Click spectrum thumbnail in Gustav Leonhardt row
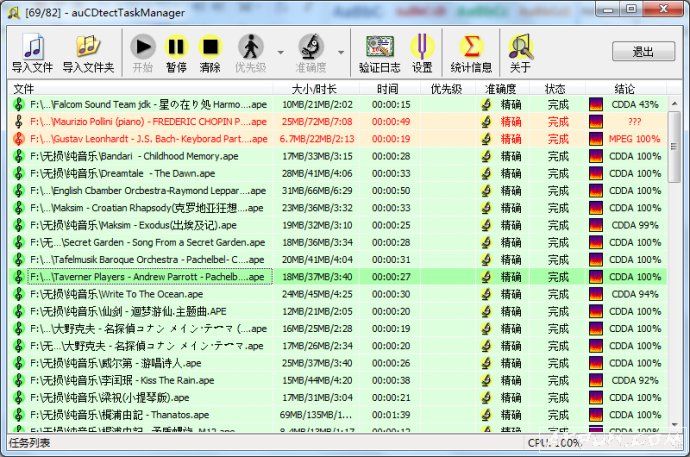 596,139
